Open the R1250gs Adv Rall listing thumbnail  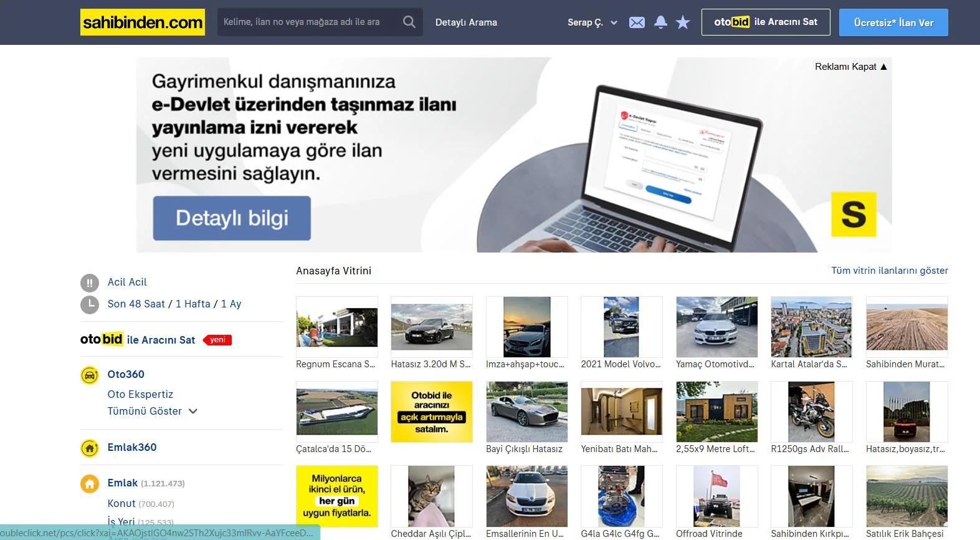tap(812, 412)
